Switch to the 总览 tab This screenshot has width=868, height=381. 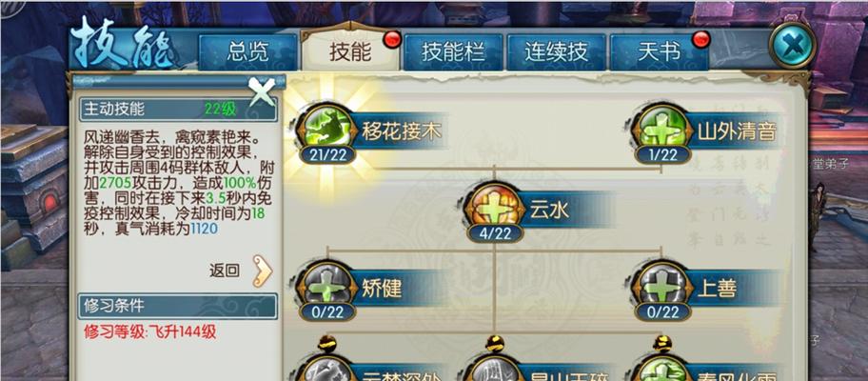pyautogui.click(x=248, y=52)
